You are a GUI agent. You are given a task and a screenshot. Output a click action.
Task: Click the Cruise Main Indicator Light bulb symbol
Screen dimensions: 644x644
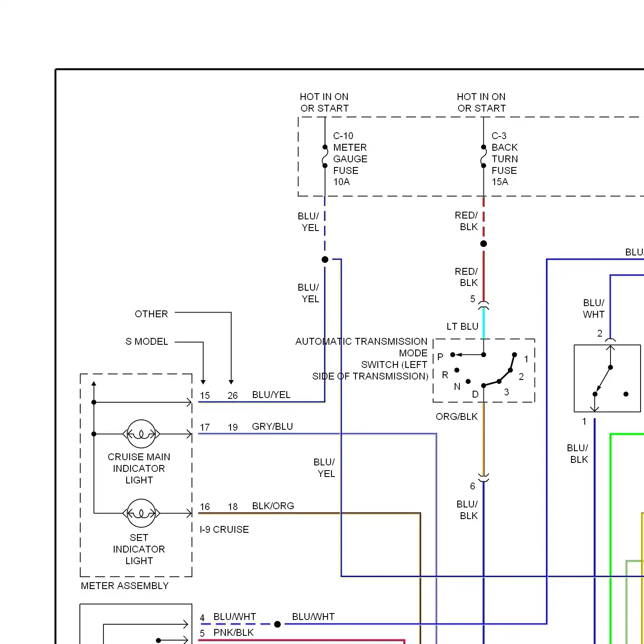coord(141,434)
